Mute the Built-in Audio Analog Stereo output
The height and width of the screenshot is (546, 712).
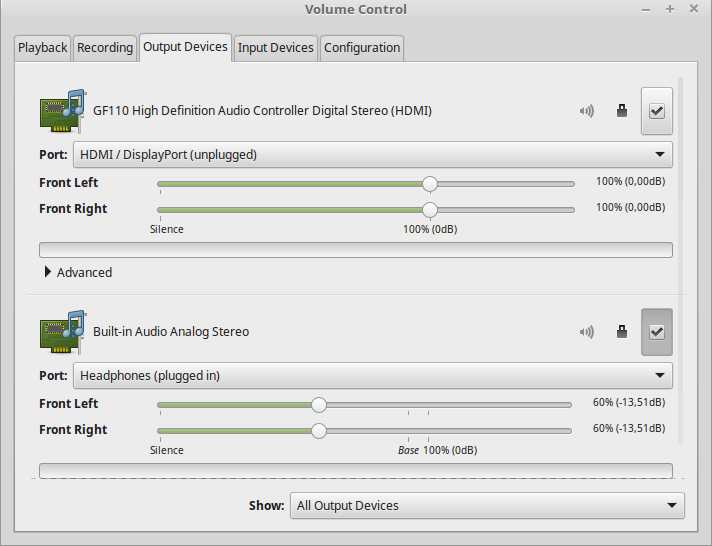pos(587,332)
